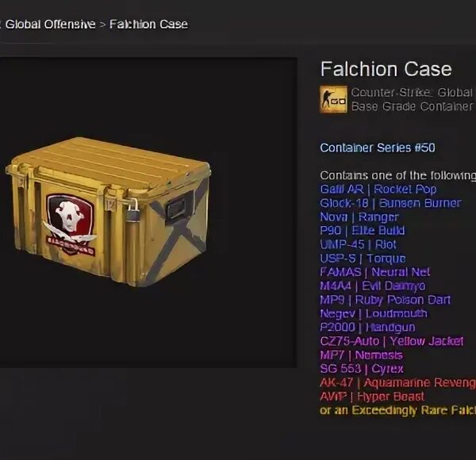476x460 pixels.
Task: Select Glock-18 | Bunsen Burner
Action: coord(390,203)
